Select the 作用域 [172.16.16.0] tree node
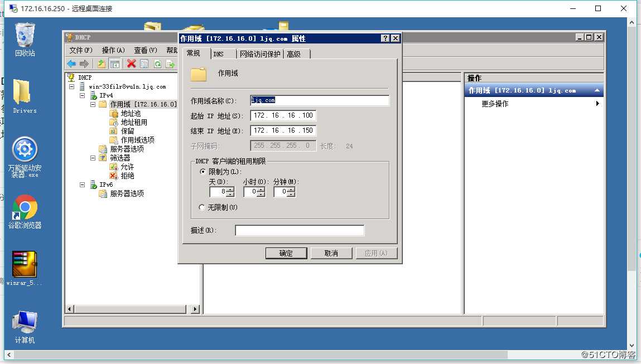Screen dimensions: 641x364 point(143,104)
